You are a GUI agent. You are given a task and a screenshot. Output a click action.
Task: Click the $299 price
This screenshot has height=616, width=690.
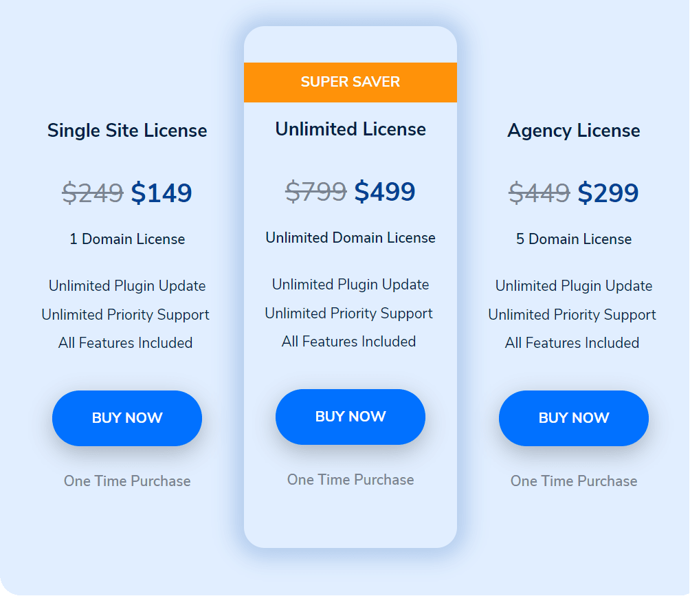point(608,192)
